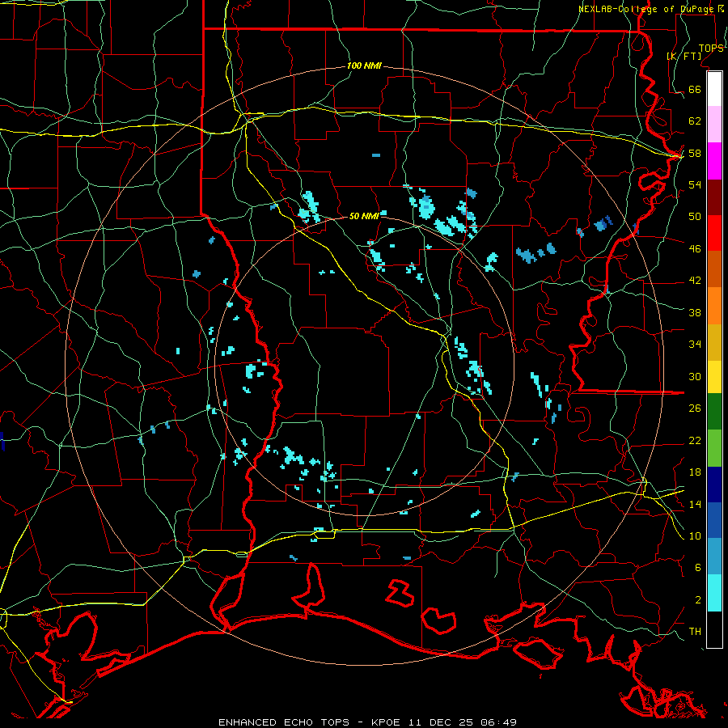
Task: Select the magenta legend color block
Action: click(714, 161)
